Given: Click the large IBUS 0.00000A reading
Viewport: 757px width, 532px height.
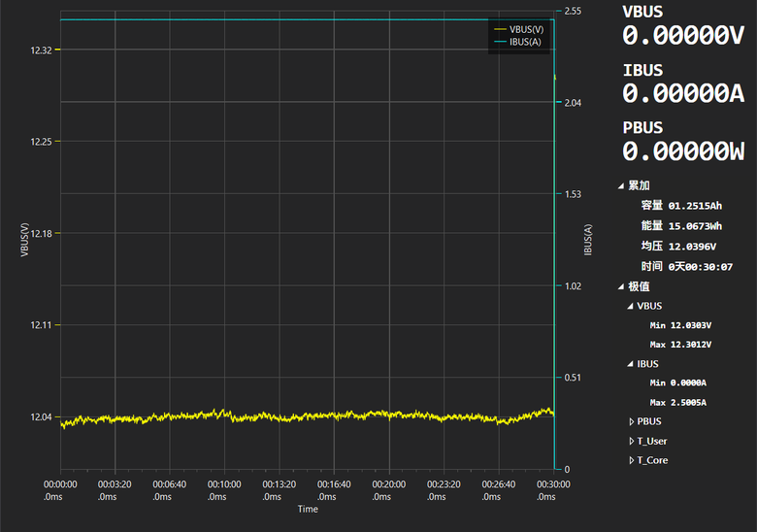Looking at the screenshot, I should [683, 93].
